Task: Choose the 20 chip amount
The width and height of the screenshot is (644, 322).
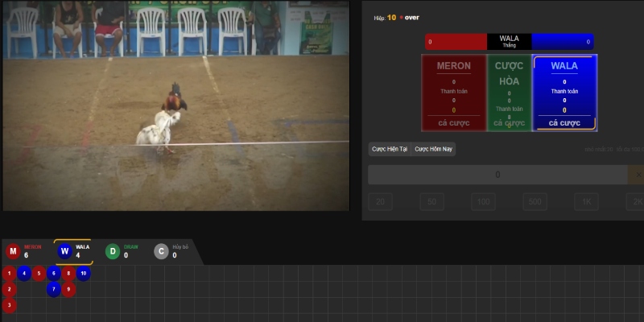Action: (381, 202)
